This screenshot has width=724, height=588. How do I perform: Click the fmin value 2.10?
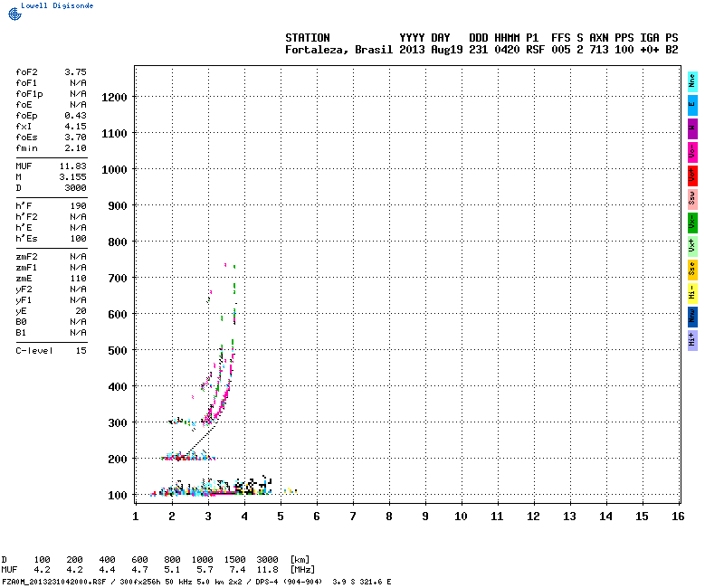pos(75,148)
